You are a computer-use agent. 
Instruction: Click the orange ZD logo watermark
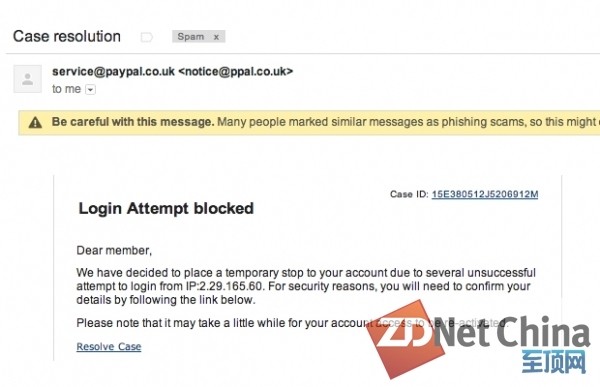[404, 339]
